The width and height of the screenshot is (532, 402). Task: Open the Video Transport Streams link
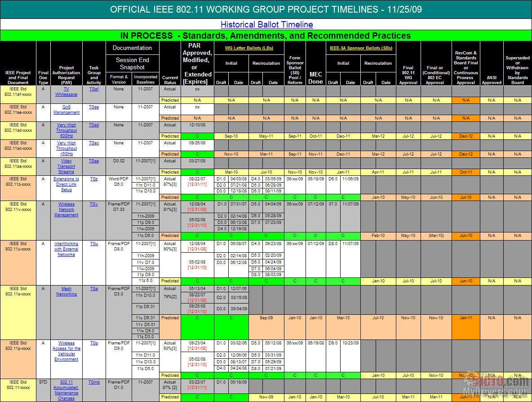pyautogui.click(x=66, y=166)
